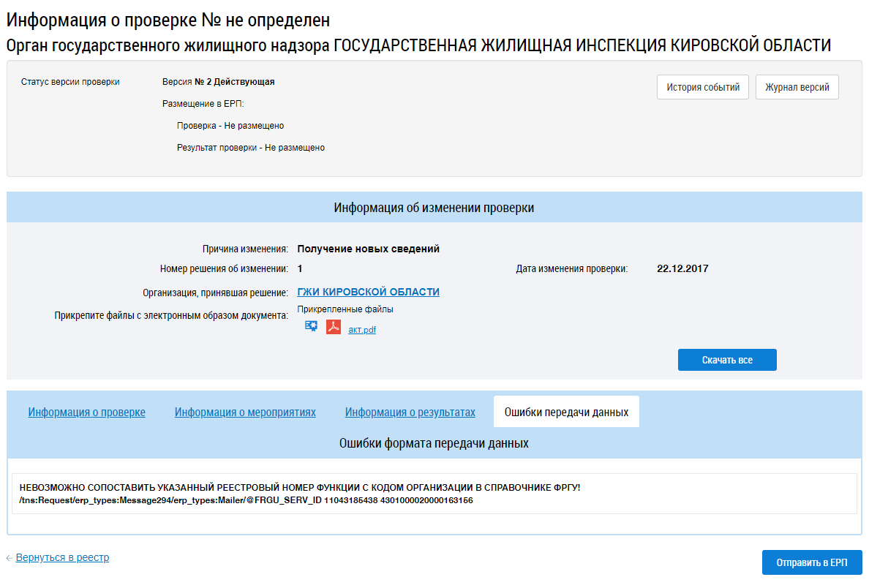Click the Дата изменения проверки label
Screen dimensions: 869x588
coord(572,269)
